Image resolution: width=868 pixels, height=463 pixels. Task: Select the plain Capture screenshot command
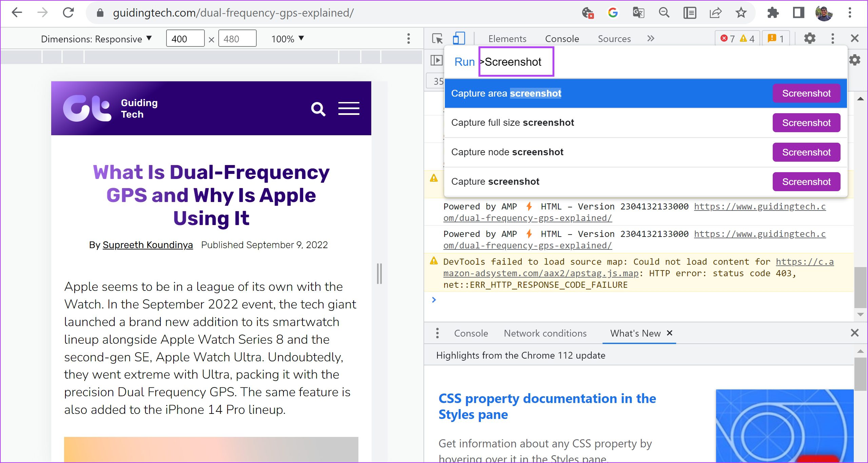(x=646, y=182)
